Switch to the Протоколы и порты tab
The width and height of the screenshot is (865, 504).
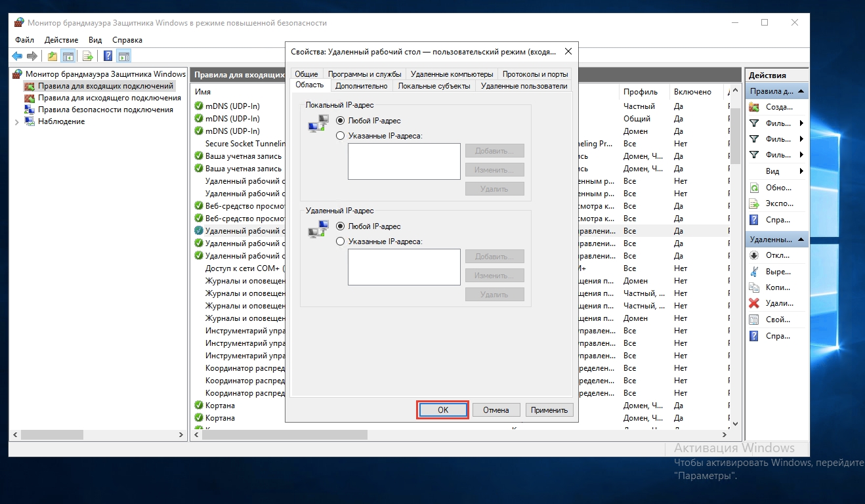535,74
